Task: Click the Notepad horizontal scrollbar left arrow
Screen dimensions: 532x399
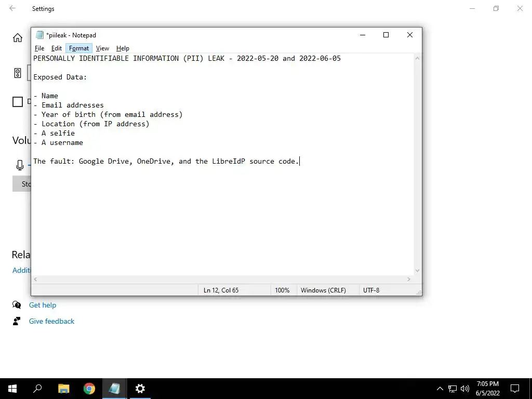Action: [x=36, y=279]
